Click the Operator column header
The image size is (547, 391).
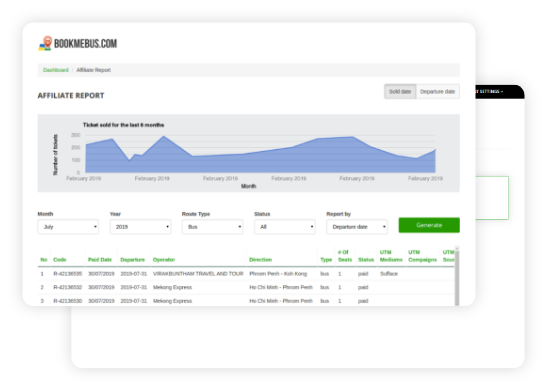pos(164,260)
